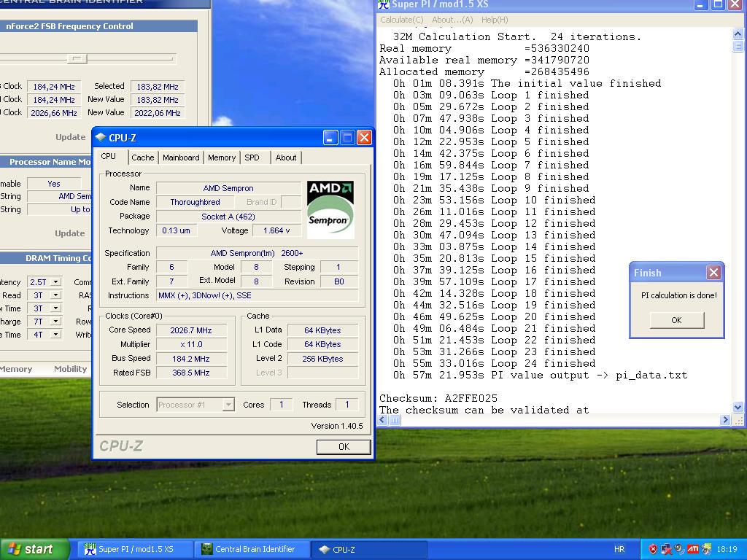Minimize the CPU-Z window
Viewport: 747px width, 560px height.
click(330, 138)
